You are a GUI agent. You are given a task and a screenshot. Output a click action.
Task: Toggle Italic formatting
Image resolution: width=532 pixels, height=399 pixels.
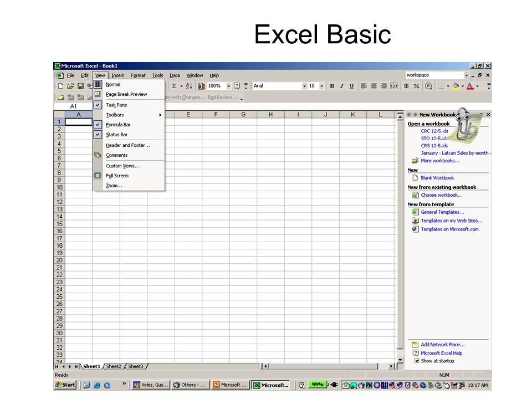pos(342,86)
